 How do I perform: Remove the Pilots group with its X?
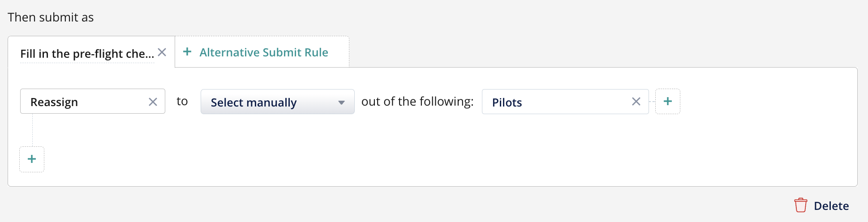(x=636, y=102)
